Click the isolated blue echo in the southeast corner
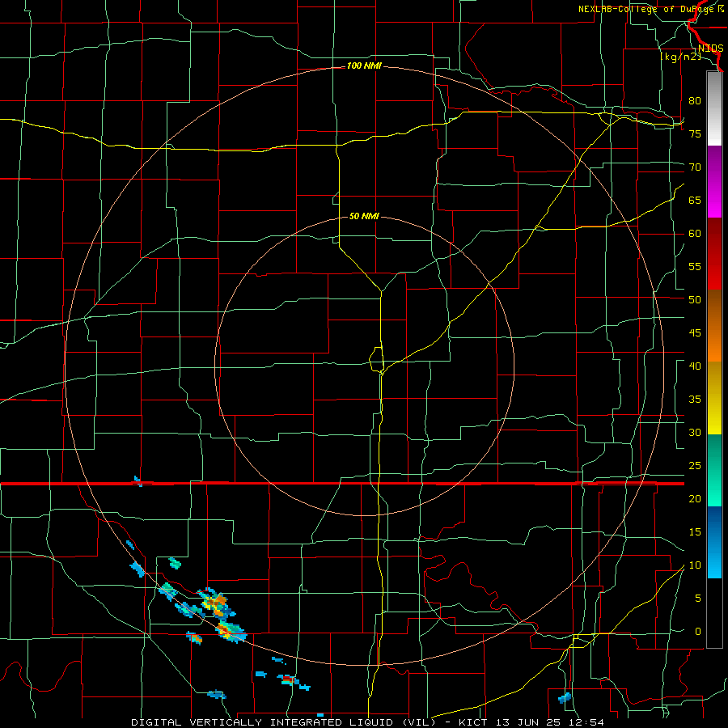This screenshot has height=728, width=728. click(x=564, y=697)
